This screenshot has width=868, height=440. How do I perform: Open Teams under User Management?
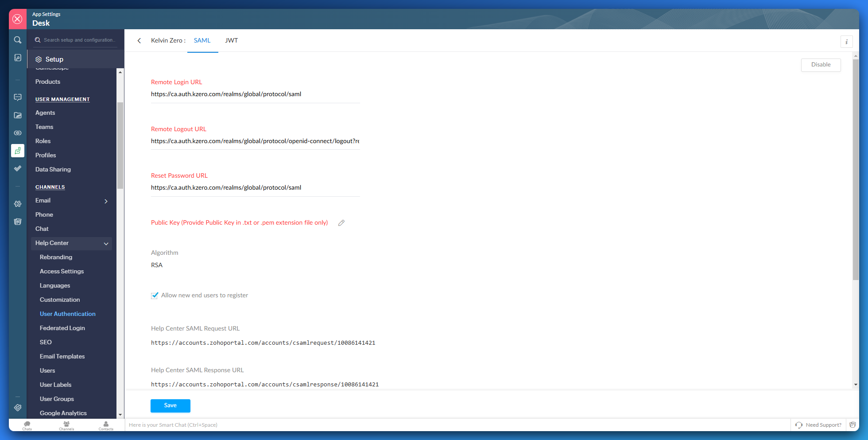(x=44, y=127)
